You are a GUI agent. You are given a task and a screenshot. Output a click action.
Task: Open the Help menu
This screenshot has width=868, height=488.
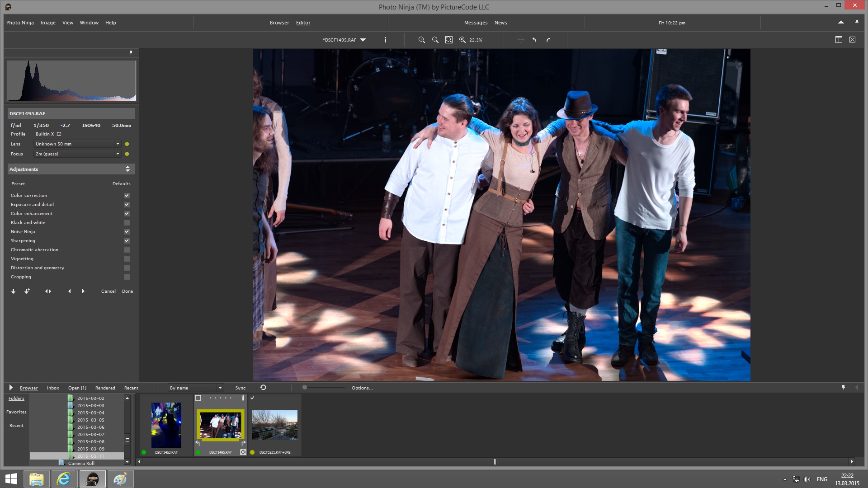[111, 23]
